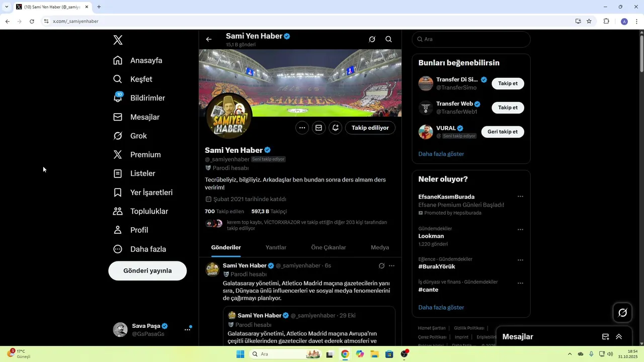Screen dimensions: 644x362
Task: Open Keşfet explore page
Action: pos(133,79)
